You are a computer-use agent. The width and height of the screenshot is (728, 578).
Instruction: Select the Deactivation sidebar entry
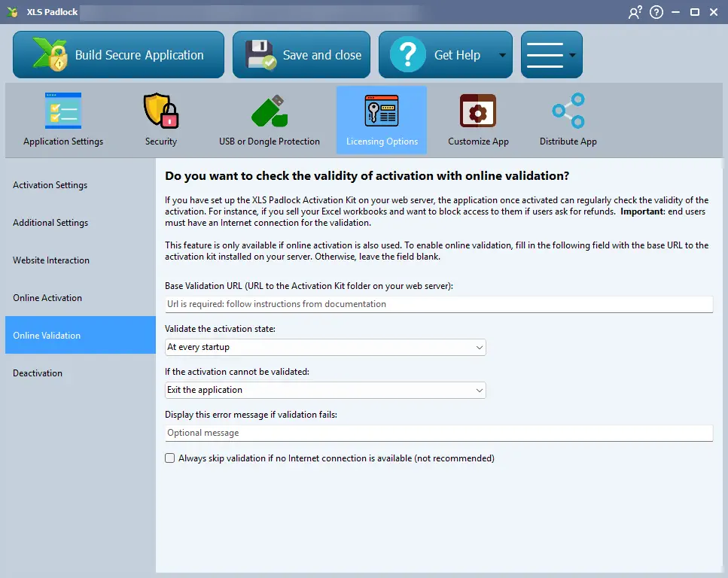[38, 373]
